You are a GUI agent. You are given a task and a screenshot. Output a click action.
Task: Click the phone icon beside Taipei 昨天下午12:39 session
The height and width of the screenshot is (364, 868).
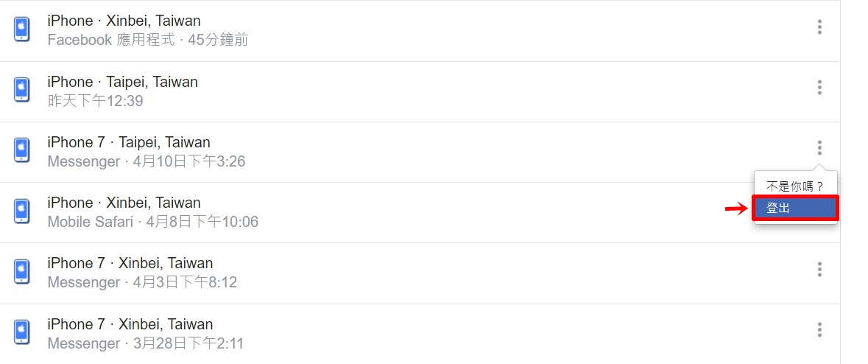tap(21, 90)
